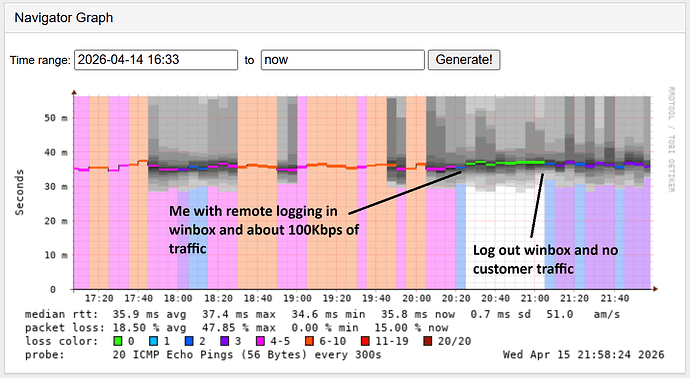Click the '15.00 % now' packet loss value
Image resolution: width=690 pixels, height=378 pixels.
tap(411, 328)
